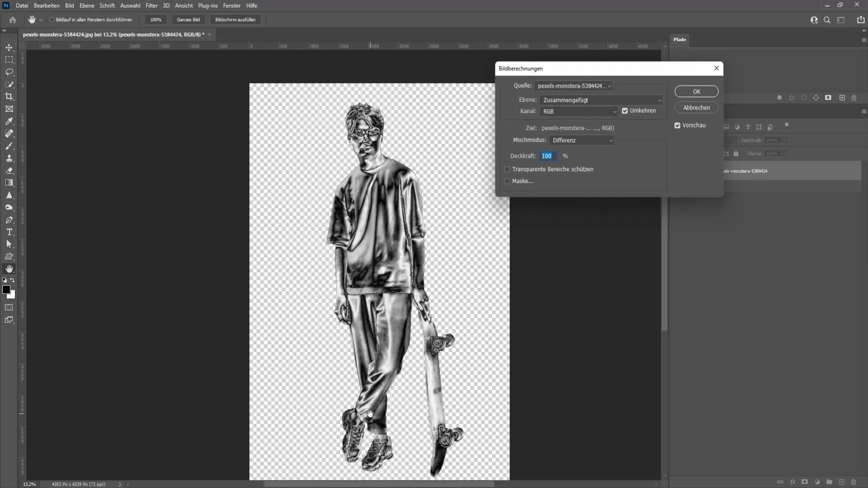868x488 pixels.
Task: Click the Deckkraft value field
Action: coord(548,156)
